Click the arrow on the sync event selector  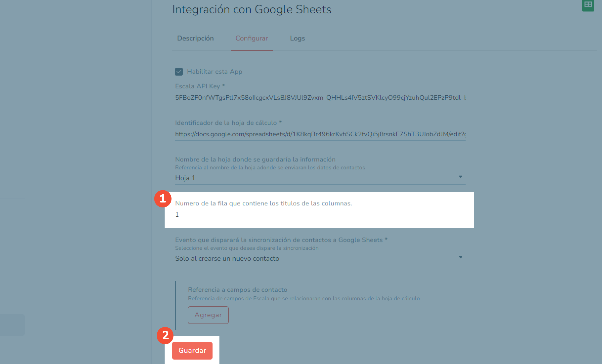tap(460, 257)
